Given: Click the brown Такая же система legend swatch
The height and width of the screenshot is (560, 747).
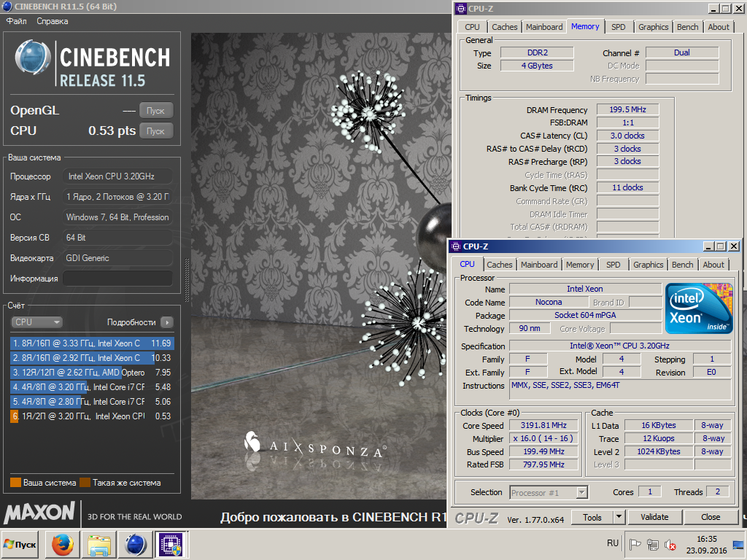Looking at the screenshot, I should point(85,483).
